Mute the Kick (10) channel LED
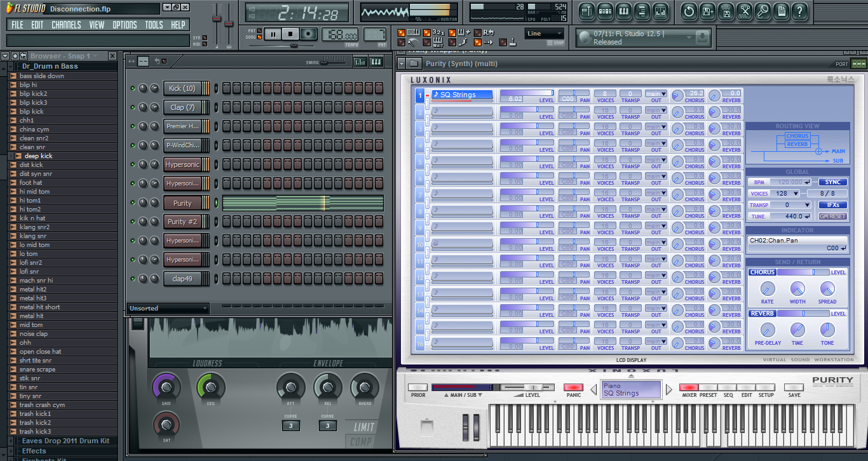The image size is (868, 461). click(x=133, y=88)
